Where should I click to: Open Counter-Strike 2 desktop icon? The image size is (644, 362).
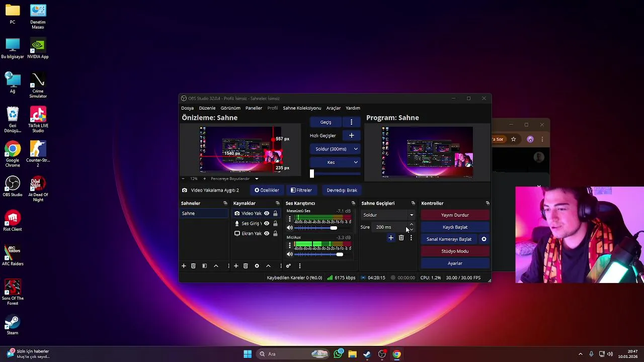tap(38, 154)
